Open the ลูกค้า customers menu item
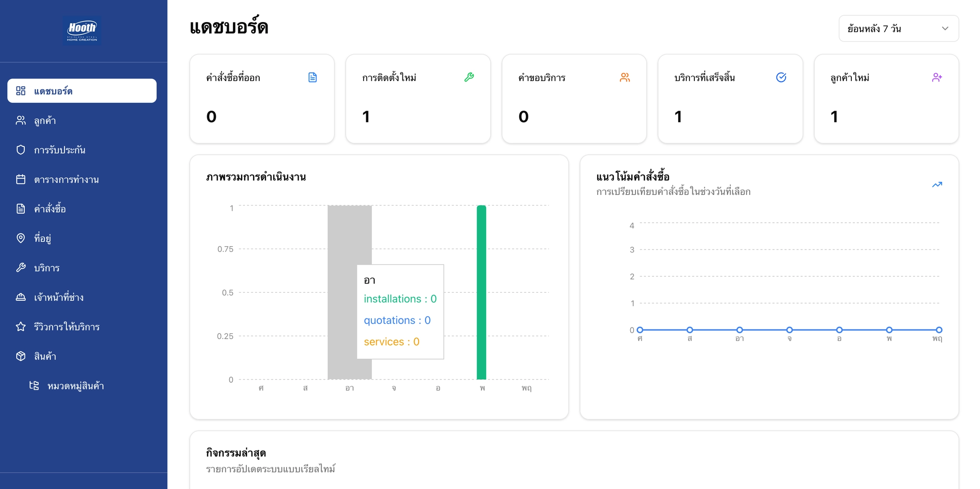This screenshot has height=489, width=980. point(45,121)
